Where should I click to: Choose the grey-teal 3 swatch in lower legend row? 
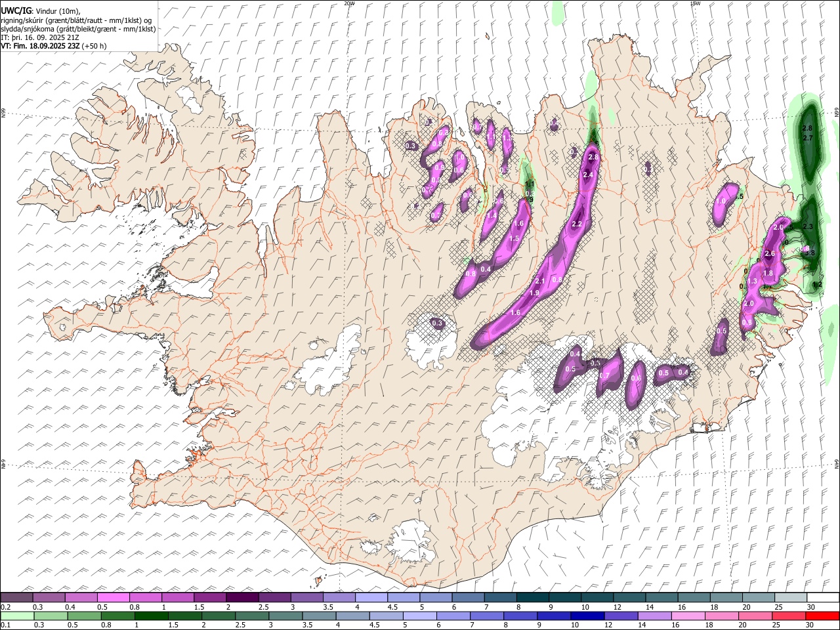coord(285,616)
